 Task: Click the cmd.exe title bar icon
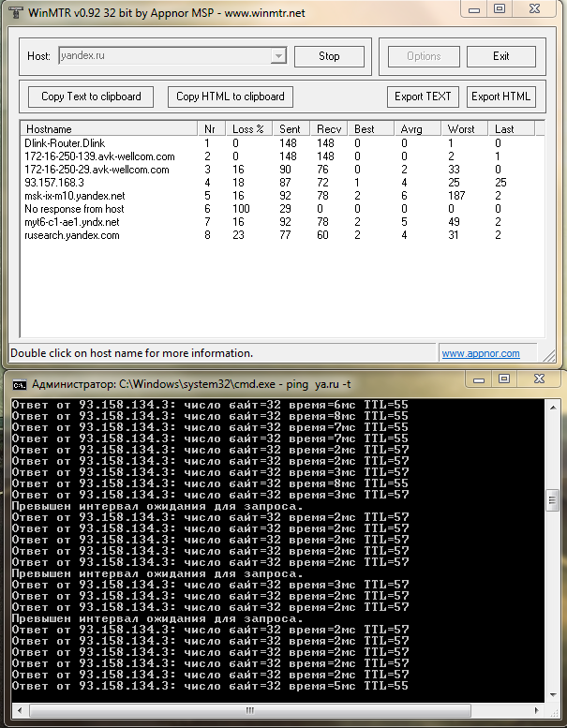coord(19,384)
